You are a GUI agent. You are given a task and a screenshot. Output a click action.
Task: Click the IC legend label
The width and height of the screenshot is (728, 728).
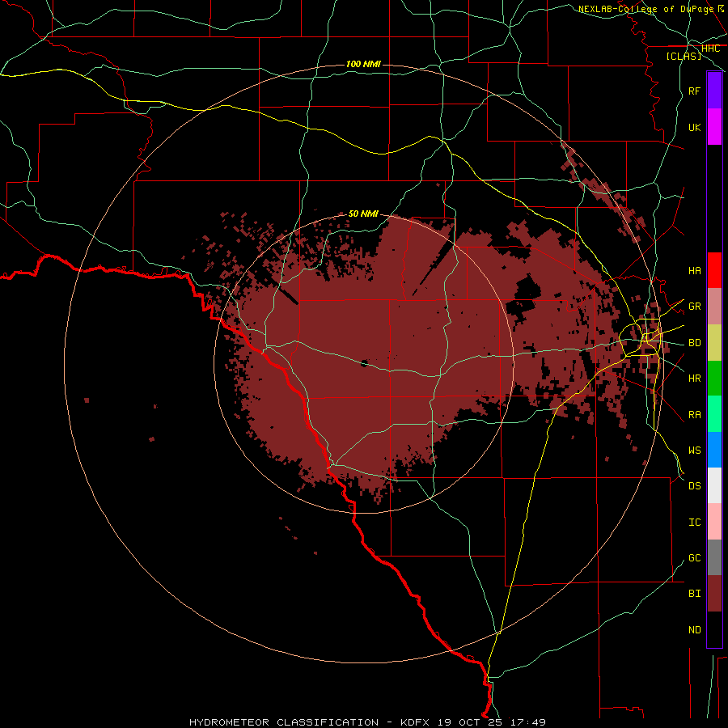pyautogui.click(x=694, y=523)
